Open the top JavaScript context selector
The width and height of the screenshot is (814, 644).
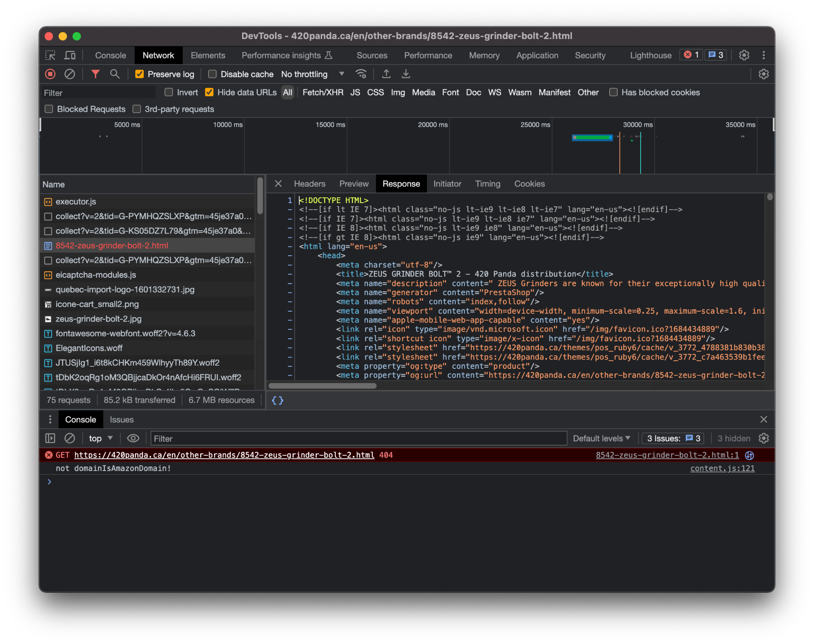[x=100, y=438]
